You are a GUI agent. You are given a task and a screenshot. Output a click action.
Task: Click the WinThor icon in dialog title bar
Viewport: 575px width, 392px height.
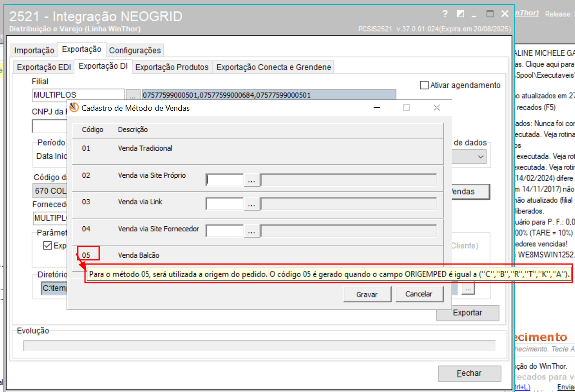(x=74, y=108)
